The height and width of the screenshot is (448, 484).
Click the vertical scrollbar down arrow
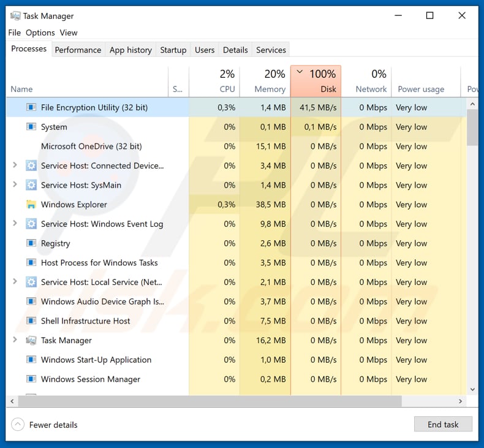click(x=472, y=390)
